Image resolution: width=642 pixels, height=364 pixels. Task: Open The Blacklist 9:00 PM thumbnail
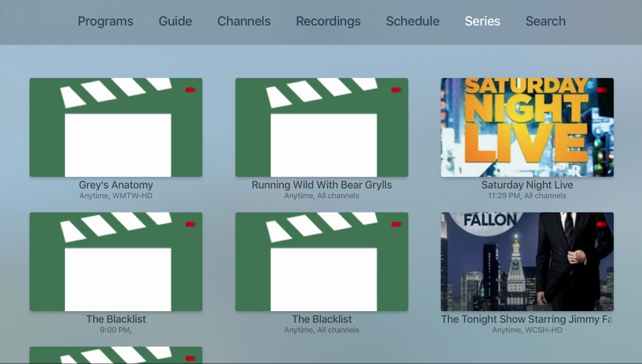point(116,261)
